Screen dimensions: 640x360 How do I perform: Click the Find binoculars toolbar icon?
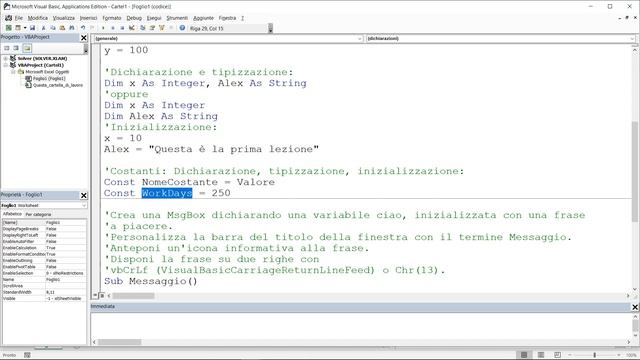[71, 28]
